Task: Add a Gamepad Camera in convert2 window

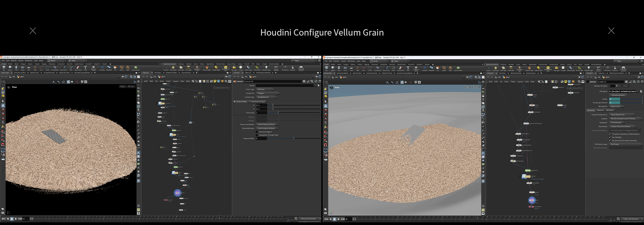Action: [x=301, y=69]
